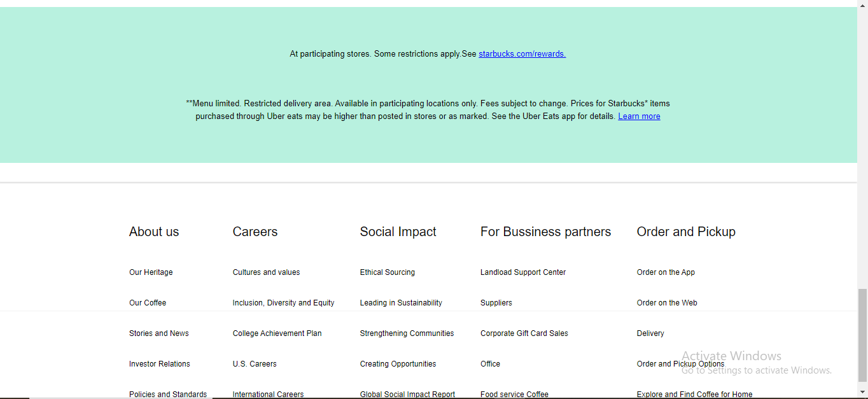Click the Learn more link
Screen dimensions: 868x399
[639, 116]
